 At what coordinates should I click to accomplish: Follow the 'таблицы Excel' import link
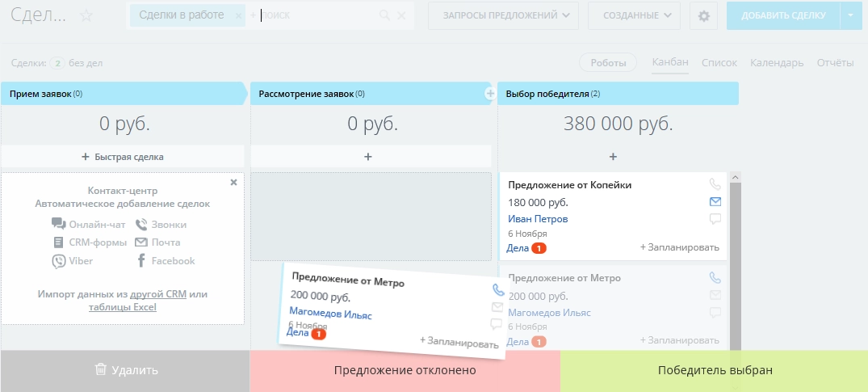(123, 306)
